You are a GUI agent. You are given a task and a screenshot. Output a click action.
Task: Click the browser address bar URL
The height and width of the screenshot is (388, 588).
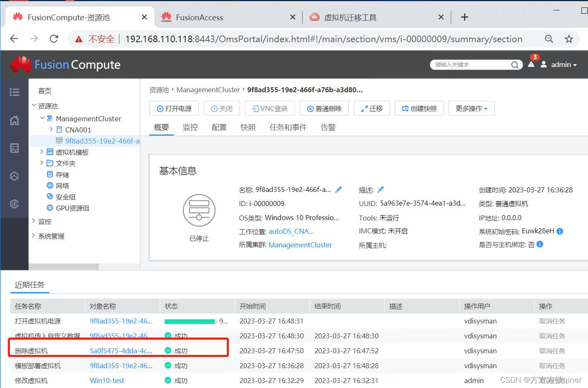pos(323,39)
